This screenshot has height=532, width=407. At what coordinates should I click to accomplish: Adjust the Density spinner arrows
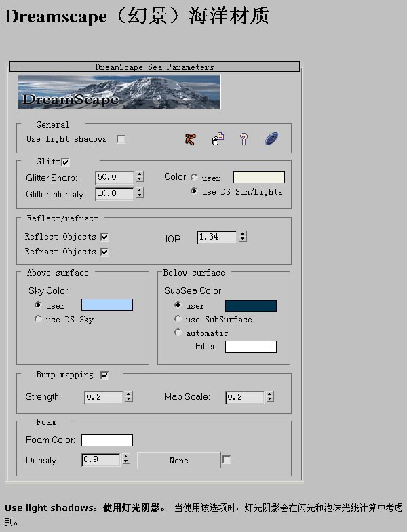126,459
